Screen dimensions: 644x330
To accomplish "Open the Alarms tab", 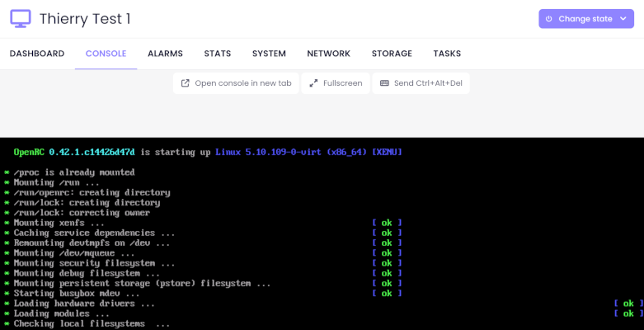I will tap(165, 54).
